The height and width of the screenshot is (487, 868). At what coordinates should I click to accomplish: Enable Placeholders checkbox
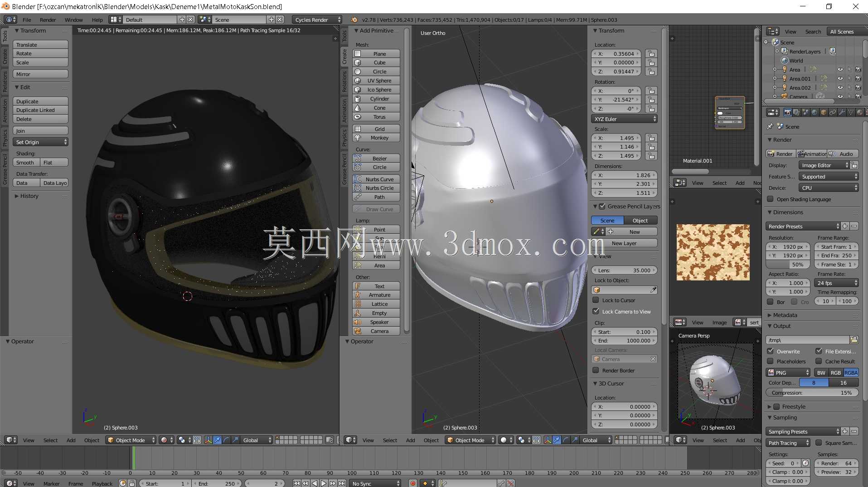pyautogui.click(x=770, y=361)
